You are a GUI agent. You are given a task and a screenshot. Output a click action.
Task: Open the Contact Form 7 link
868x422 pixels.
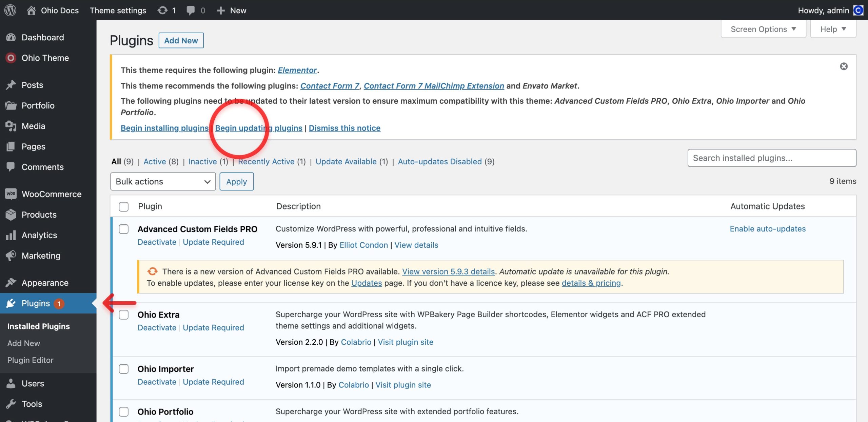coord(330,86)
